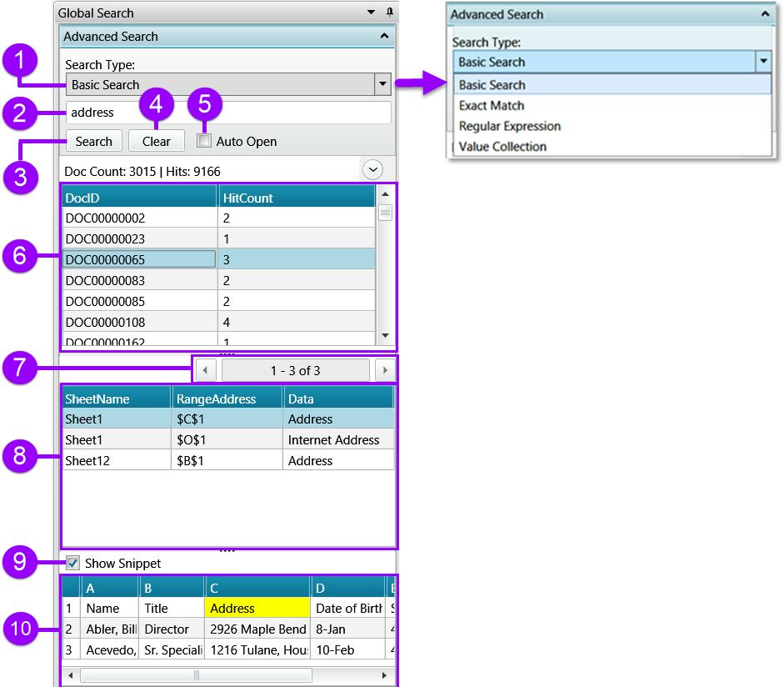
Task: Click the Data column header in hits table
Action: click(338, 399)
